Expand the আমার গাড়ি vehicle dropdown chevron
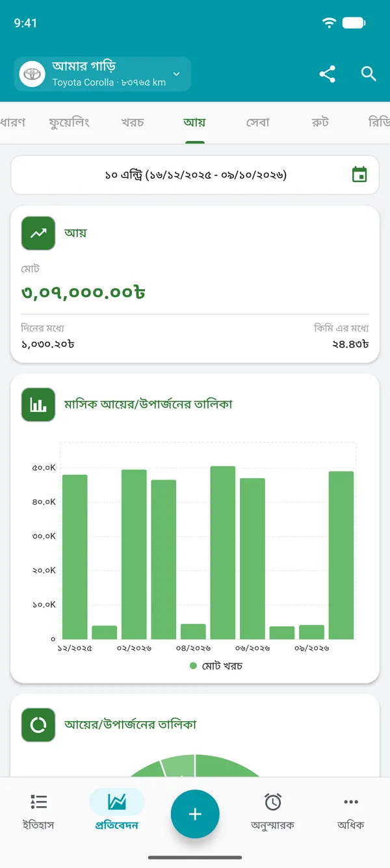Image resolution: width=390 pixels, height=868 pixels. coord(176,74)
